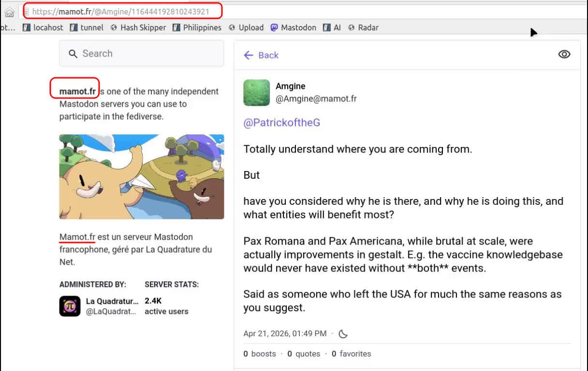The height and width of the screenshot is (371, 588).
Task: Click the La Quadrature admin avatar
Action: (x=70, y=306)
